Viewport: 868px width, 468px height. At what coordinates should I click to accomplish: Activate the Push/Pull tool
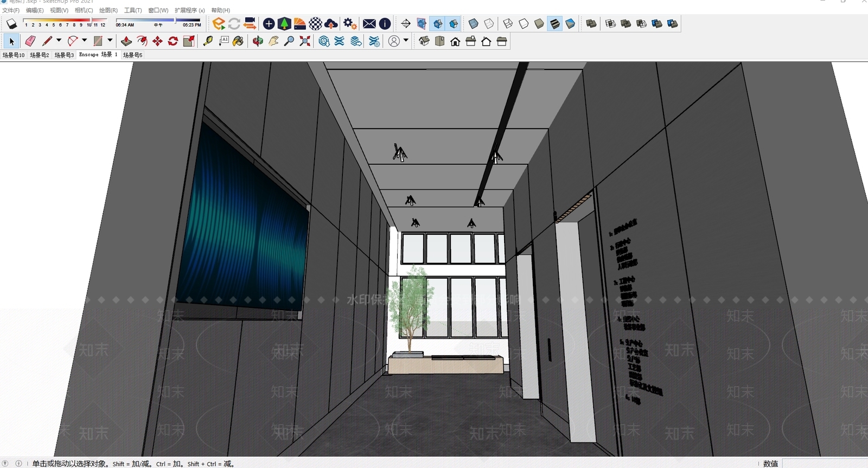[126, 41]
